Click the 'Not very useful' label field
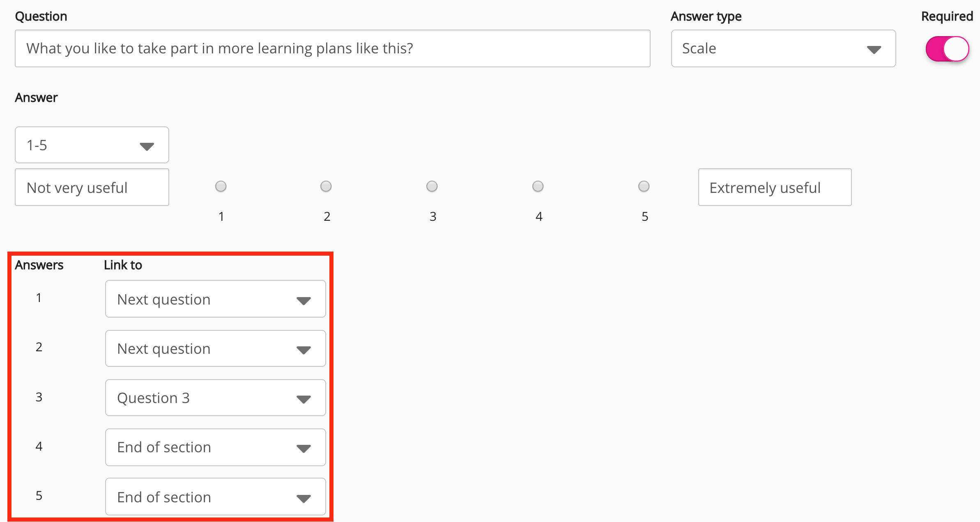 pyautogui.click(x=92, y=188)
